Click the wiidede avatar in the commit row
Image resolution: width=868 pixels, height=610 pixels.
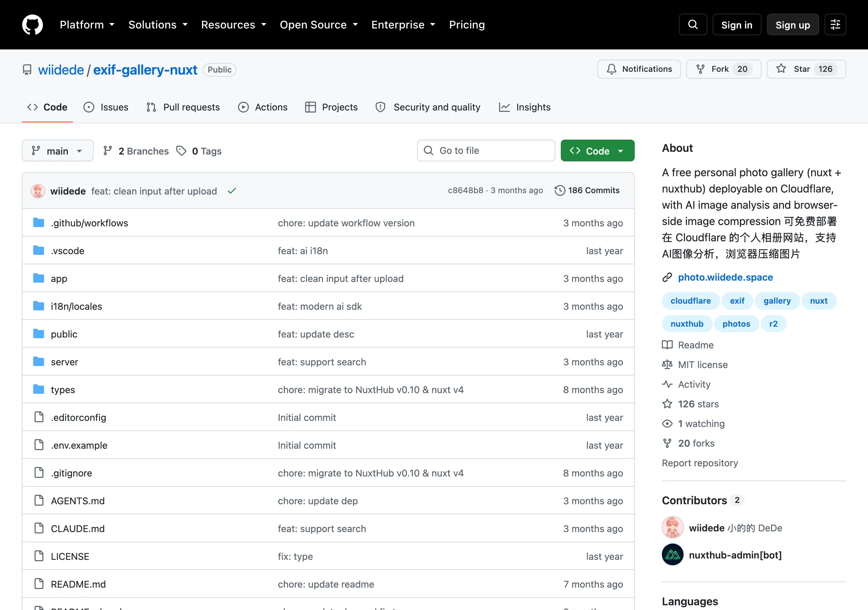[38, 191]
